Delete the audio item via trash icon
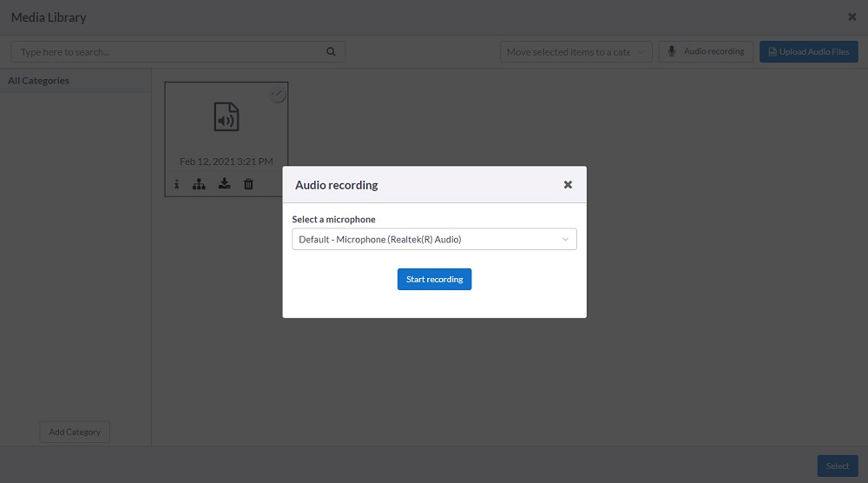The height and width of the screenshot is (483, 868). tap(248, 184)
